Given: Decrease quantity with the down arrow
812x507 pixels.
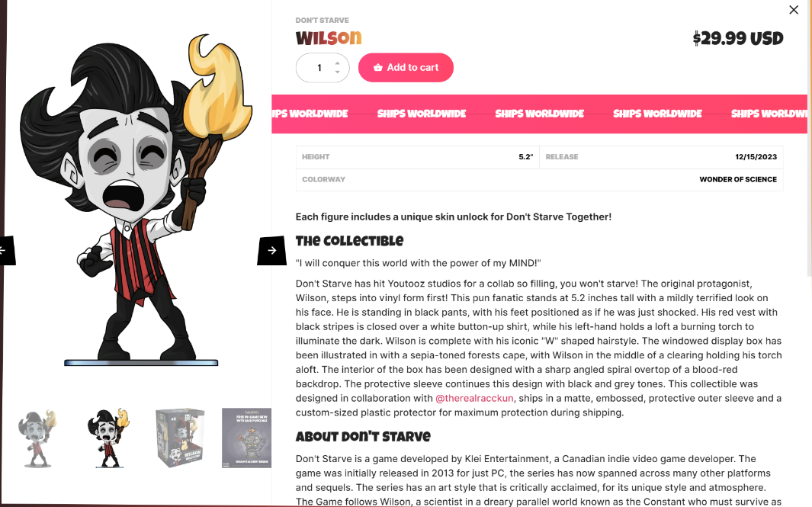Looking at the screenshot, I should pyautogui.click(x=338, y=72).
